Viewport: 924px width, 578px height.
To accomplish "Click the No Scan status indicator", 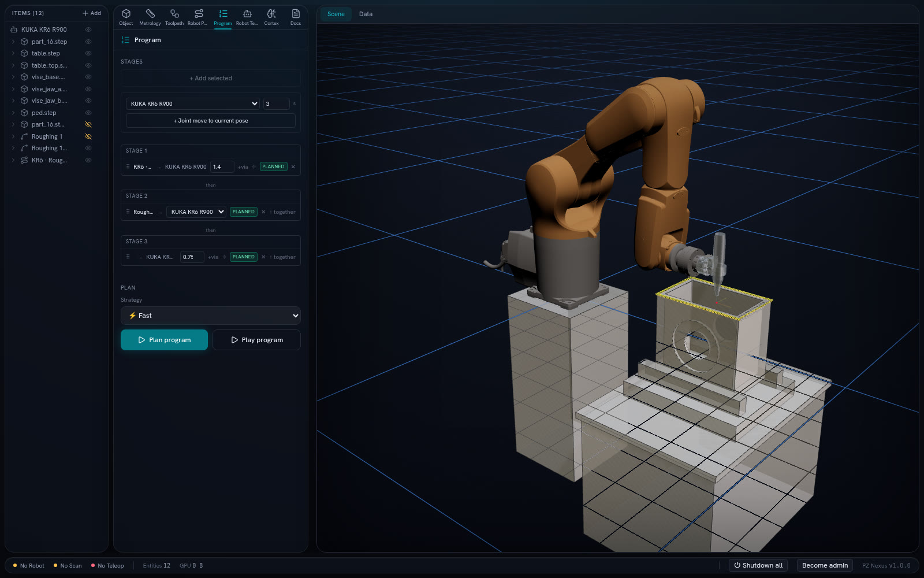I will click(68, 565).
